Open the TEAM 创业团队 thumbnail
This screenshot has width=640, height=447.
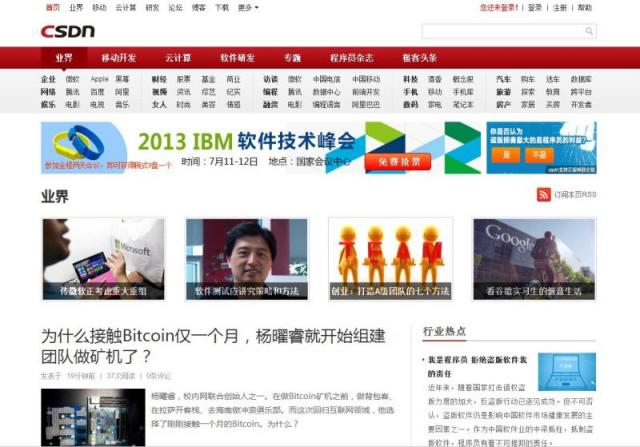(x=391, y=259)
